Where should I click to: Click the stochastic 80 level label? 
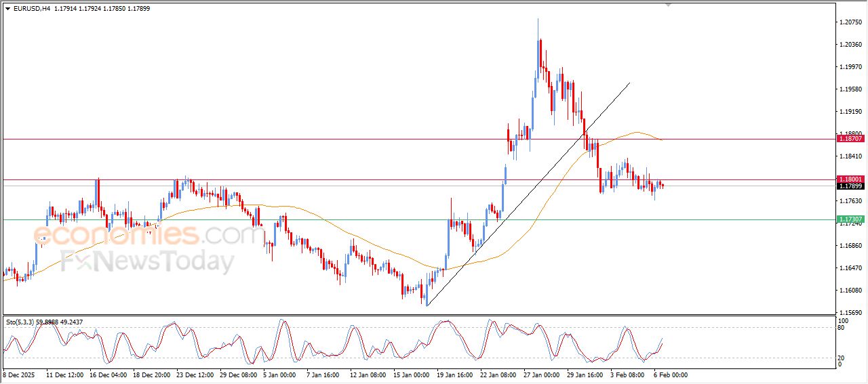843,328
